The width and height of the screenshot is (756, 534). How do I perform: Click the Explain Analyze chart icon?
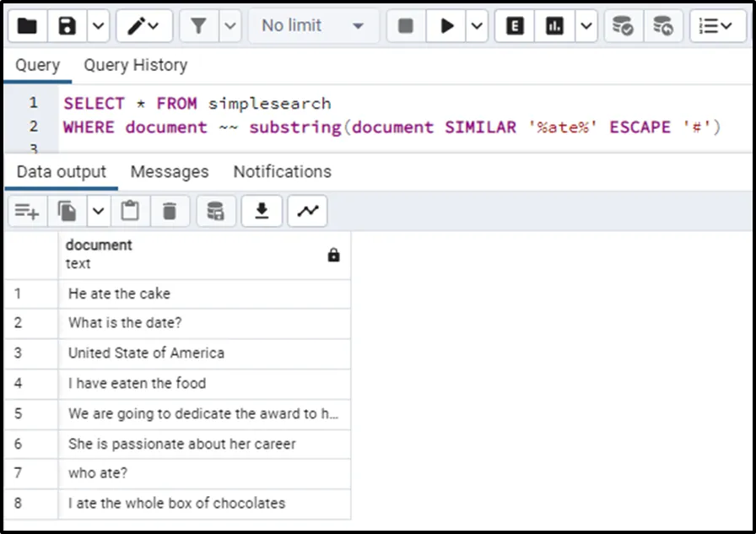(x=554, y=26)
